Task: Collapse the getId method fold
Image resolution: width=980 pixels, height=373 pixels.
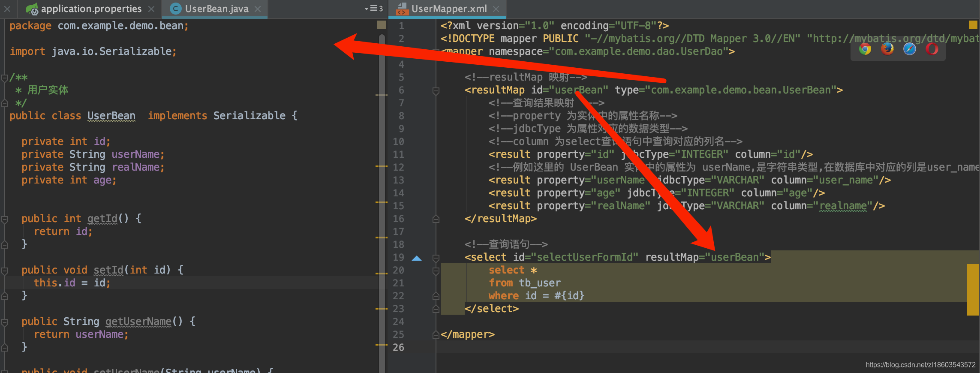Action: pyautogui.click(x=5, y=219)
